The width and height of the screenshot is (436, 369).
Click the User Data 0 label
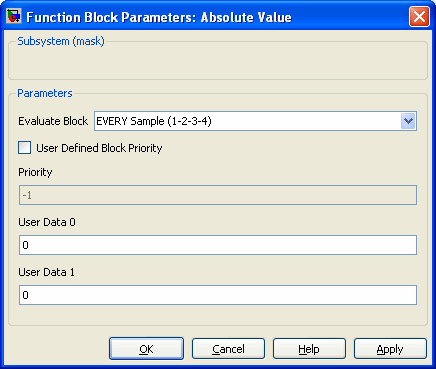47,222
